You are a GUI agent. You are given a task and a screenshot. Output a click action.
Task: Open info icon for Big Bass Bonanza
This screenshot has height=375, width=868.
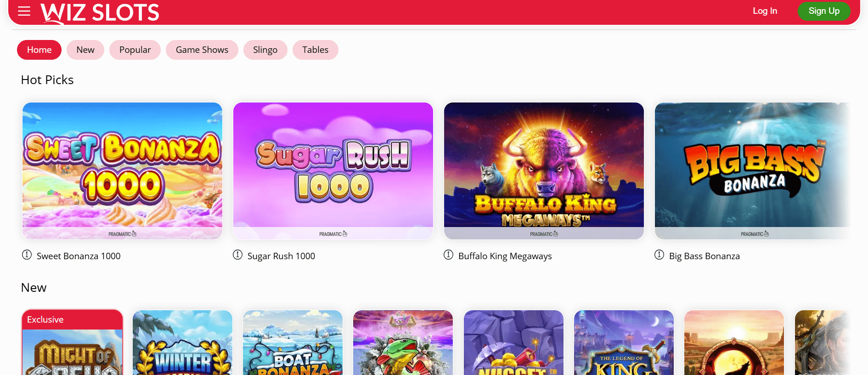(659, 255)
